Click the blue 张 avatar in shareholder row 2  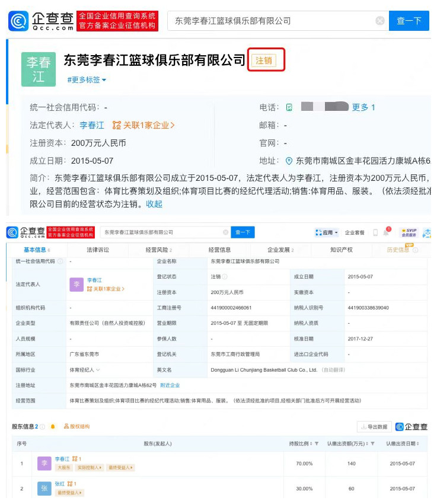point(44,488)
